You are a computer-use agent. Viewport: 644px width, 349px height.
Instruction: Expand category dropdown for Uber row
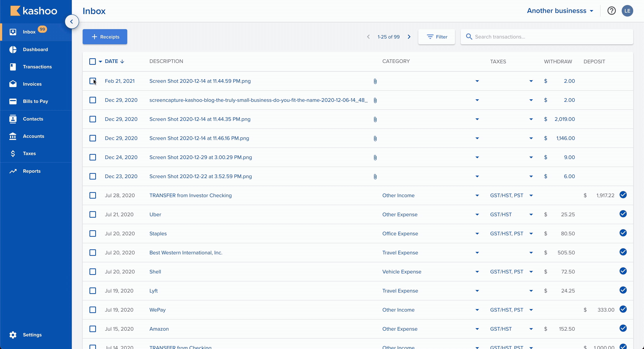[477, 215]
